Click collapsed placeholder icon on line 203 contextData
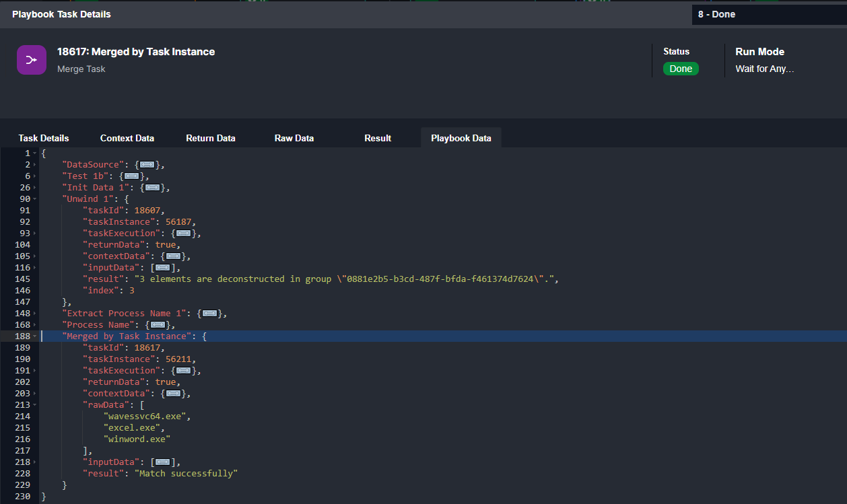The width and height of the screenshot is (847, 504). (x=174, y=394)
